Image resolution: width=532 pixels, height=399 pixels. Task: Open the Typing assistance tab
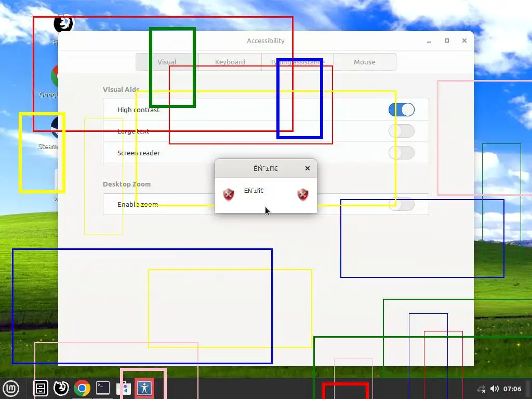point(297,62)
